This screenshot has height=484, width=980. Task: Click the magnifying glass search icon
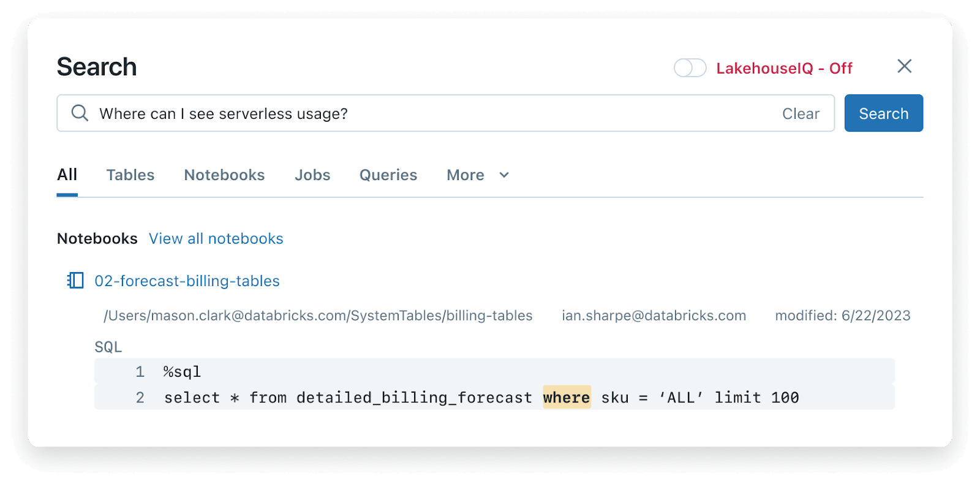pyautogui.click(x=80, y=113)
